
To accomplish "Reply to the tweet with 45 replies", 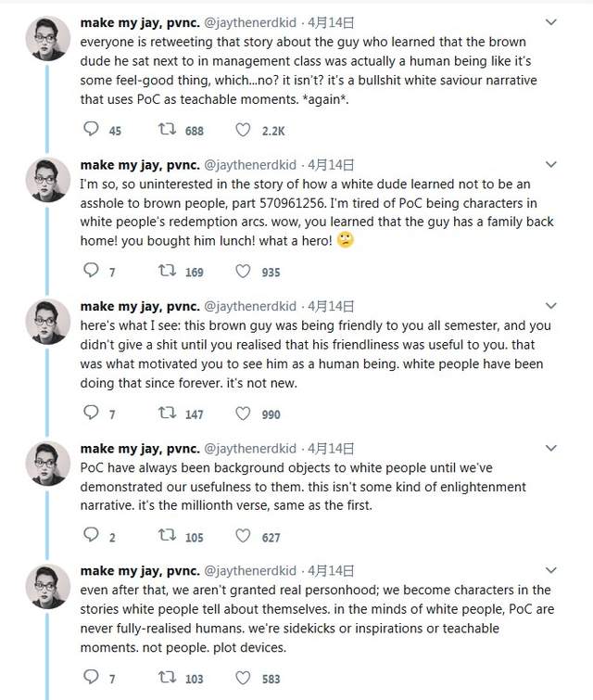I will pyautogui.click(x=92, y=130).
